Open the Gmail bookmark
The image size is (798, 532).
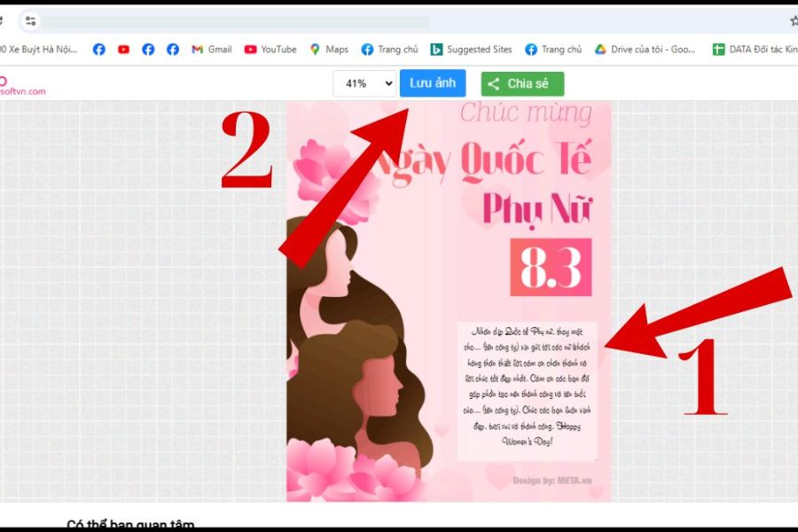pyautogui.click(x=211, y=50)
